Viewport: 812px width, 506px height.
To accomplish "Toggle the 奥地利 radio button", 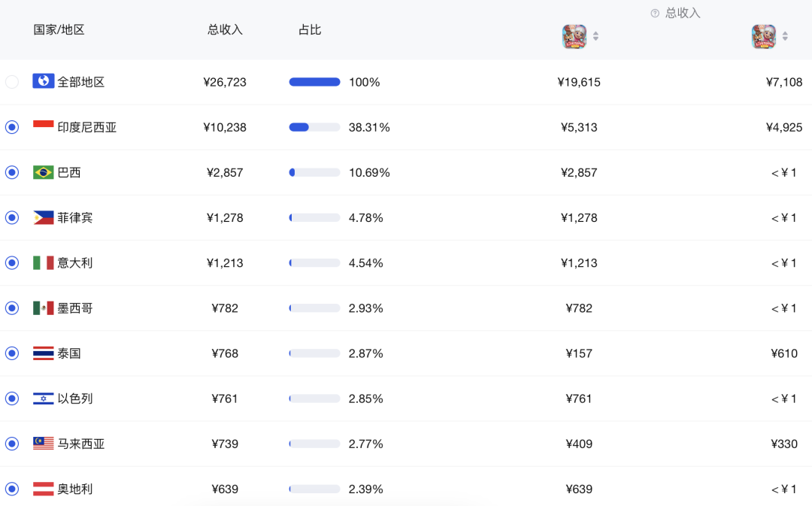I will [12, 489].
